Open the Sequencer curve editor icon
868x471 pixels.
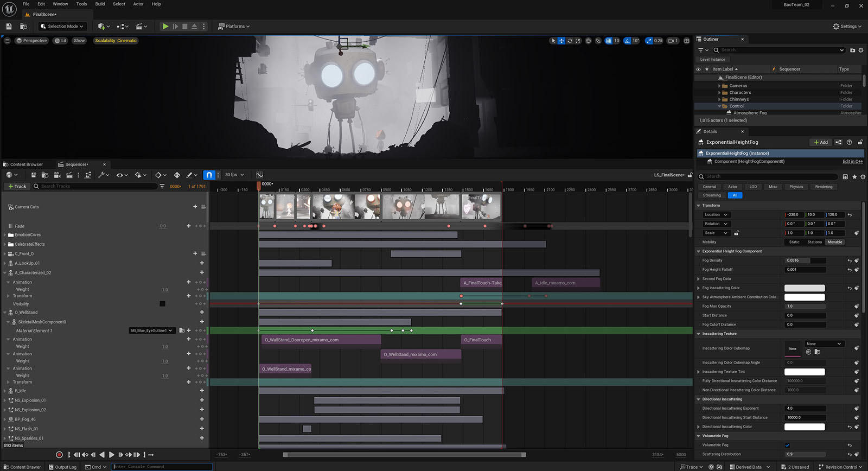coord(259,175)
